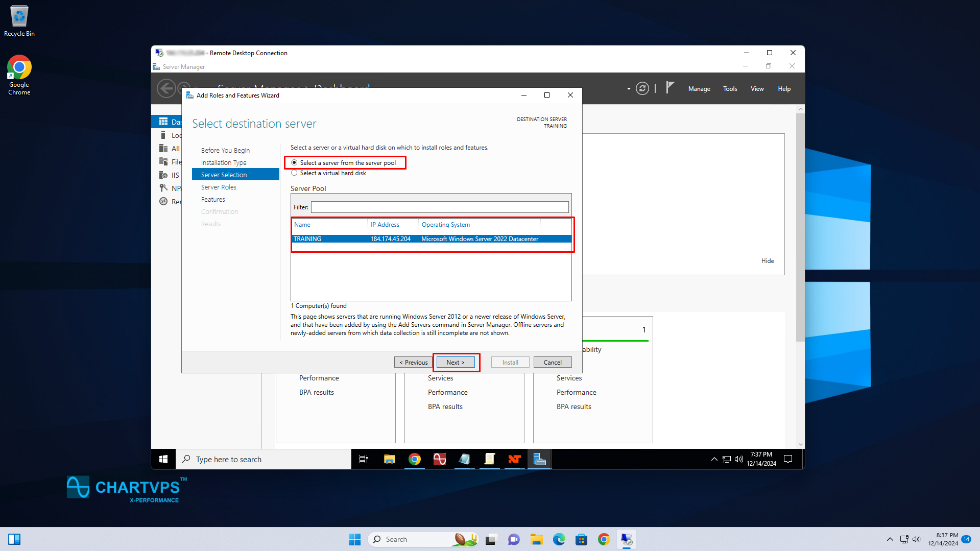Image resolution: width=980 pixels, height=551 pixels.
Task: Click the Server Manager refresh icon
Action: pyautogui.click(x=642, y=88)
